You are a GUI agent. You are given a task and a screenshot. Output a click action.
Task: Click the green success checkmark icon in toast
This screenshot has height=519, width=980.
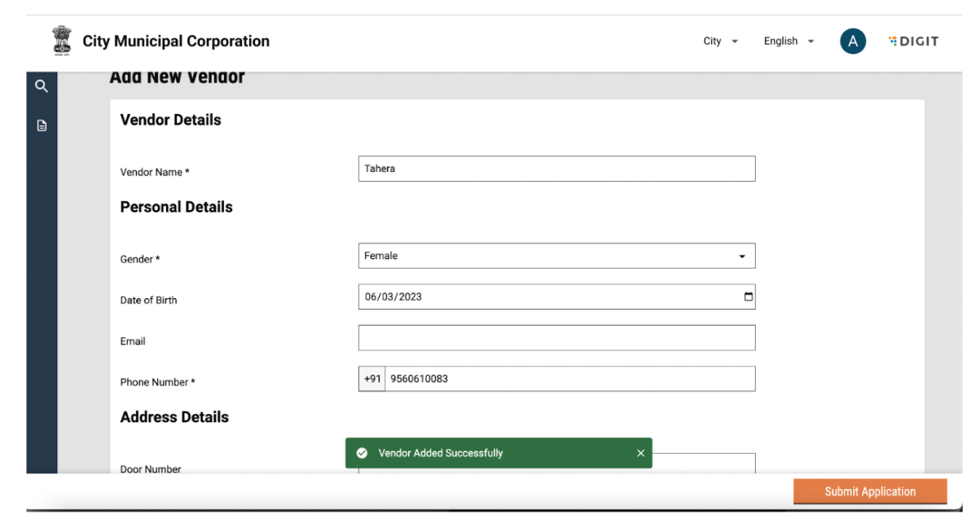(362, 453)
